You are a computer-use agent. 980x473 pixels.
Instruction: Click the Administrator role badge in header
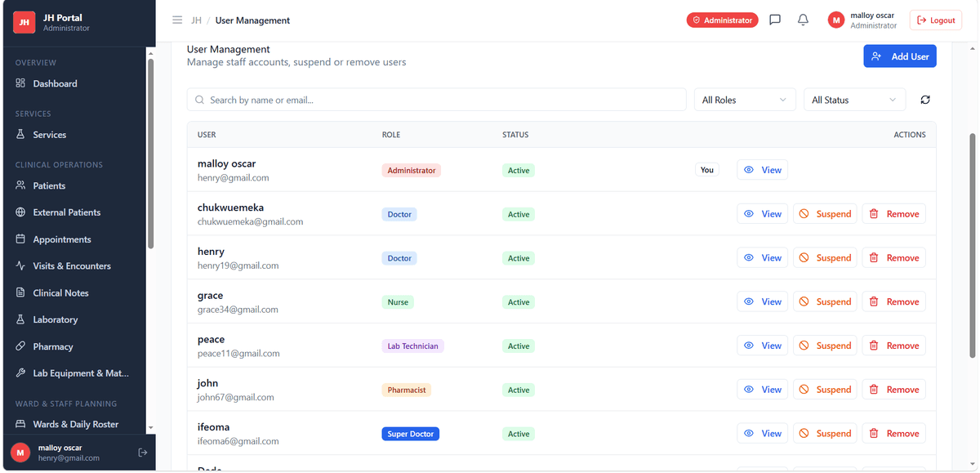tap(722, 20)
